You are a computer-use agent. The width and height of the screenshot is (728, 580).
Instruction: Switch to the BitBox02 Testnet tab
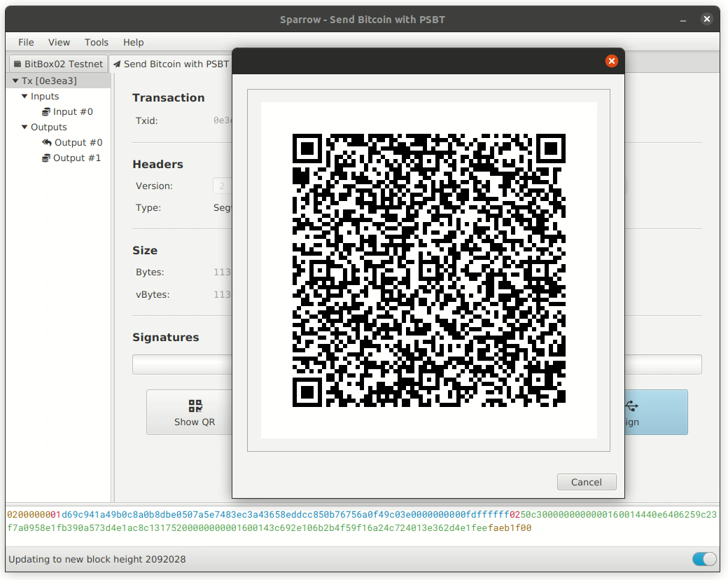59,64
